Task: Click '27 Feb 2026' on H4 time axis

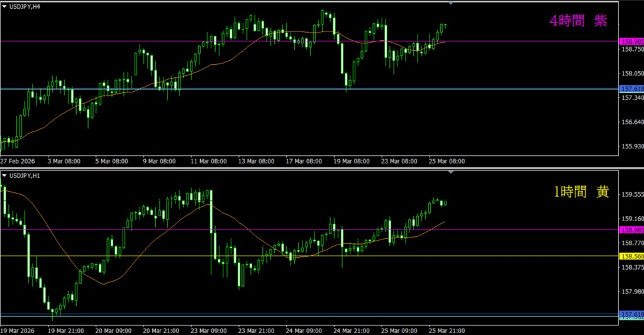Action: tap(18, 161)
